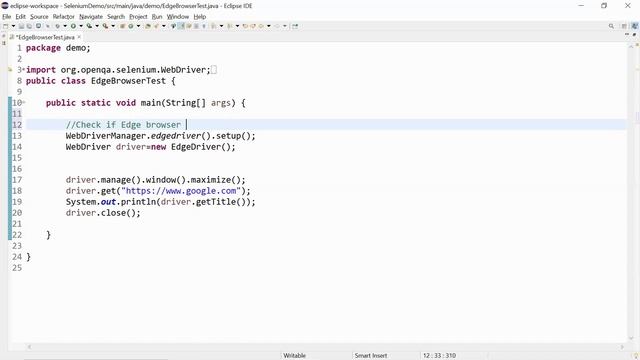
Task: Minimize the editor area
Action: point(627,34)
